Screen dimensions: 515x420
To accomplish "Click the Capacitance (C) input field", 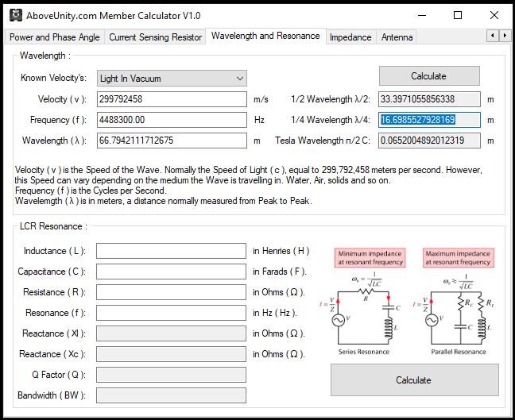I will pyautogui.click(x=171, y=272).
